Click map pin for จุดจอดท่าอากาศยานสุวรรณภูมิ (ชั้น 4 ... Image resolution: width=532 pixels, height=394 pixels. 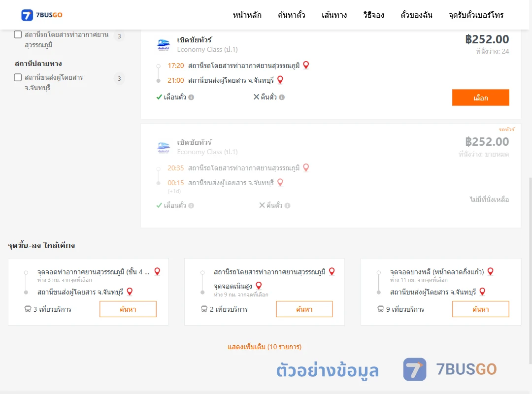[x=158, y=271]
